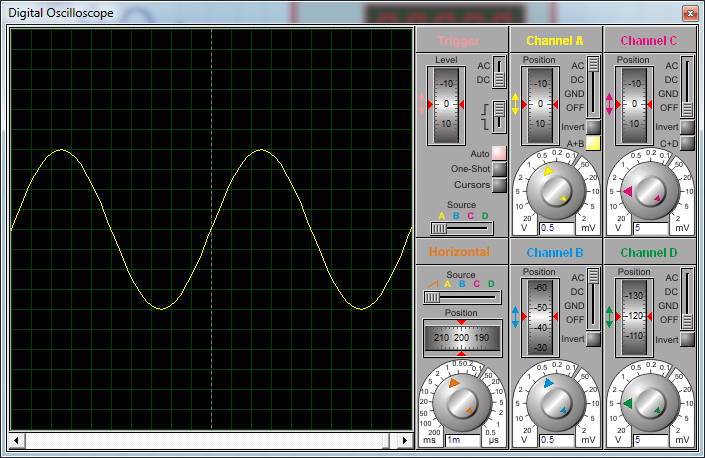Viewport: 705px width, 458px height.
Task: Click the Trigger Source channel slider
Action: point(462,228)
